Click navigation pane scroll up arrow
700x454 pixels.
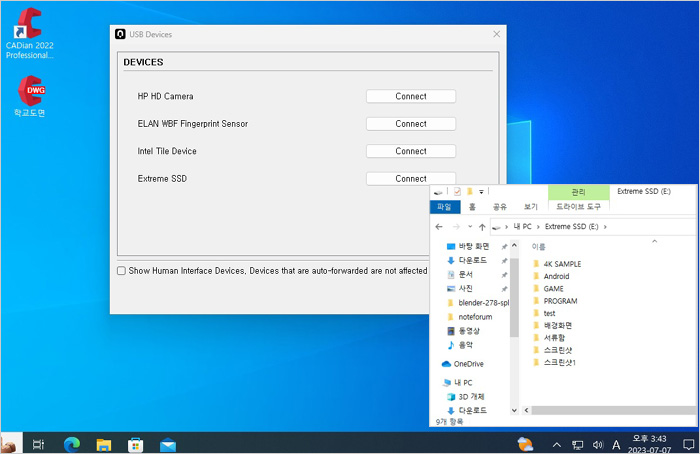tap(514, 246)
